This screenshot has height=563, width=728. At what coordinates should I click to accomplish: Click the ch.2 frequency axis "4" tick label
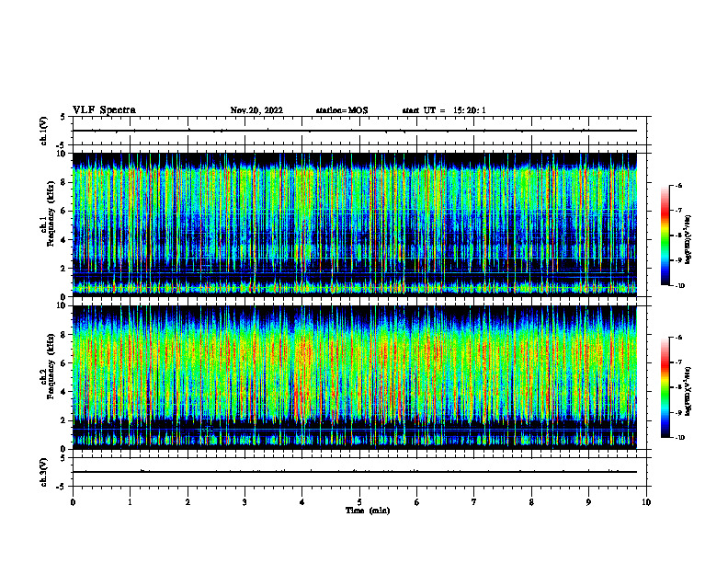pos(64,392)
